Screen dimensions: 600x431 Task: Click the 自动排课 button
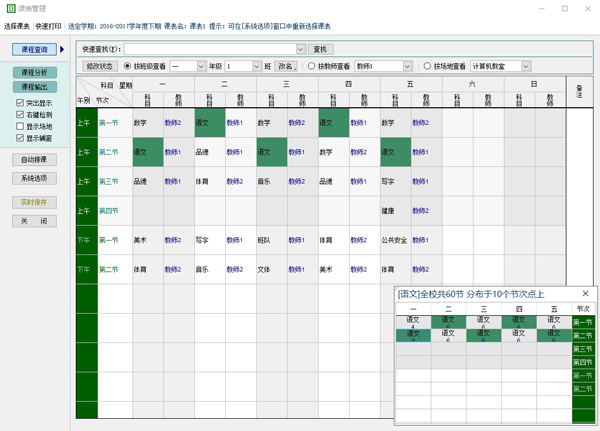(34, 160)
